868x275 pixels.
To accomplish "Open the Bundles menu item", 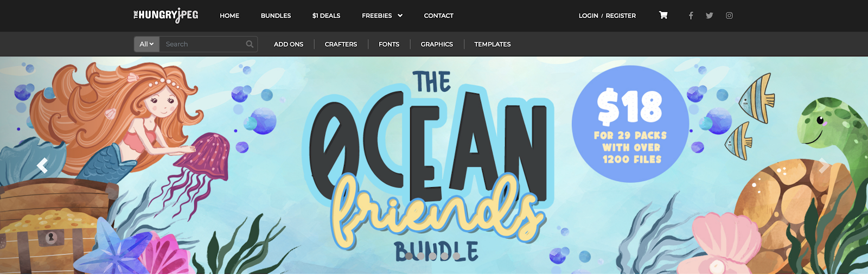I will pos(276,16).
